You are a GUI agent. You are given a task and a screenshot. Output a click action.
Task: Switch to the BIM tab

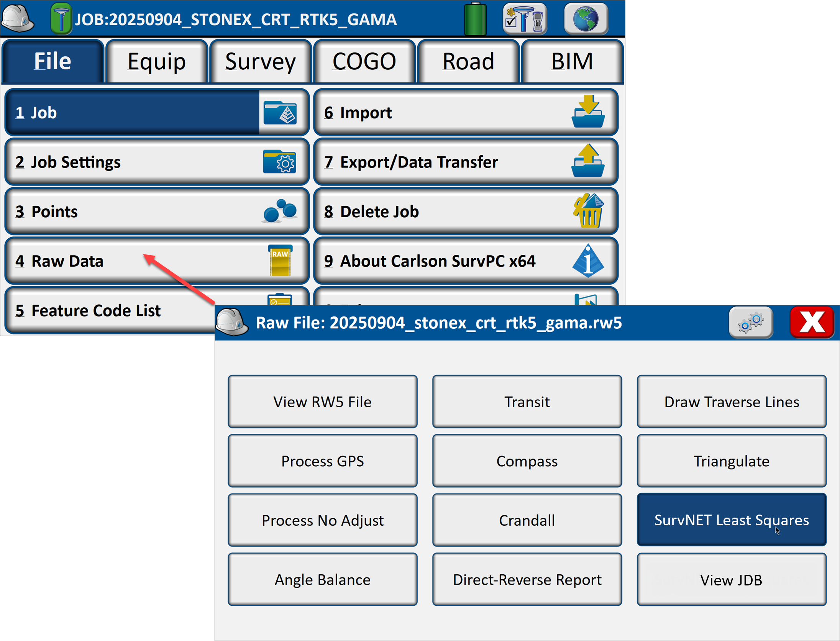[572, 61]
